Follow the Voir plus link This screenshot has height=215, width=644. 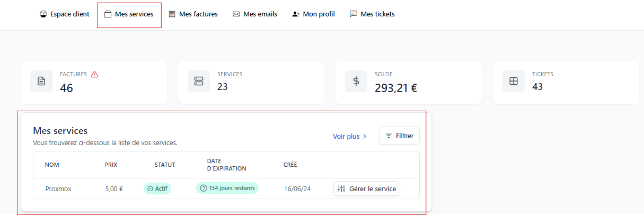[x=346, y=136]
